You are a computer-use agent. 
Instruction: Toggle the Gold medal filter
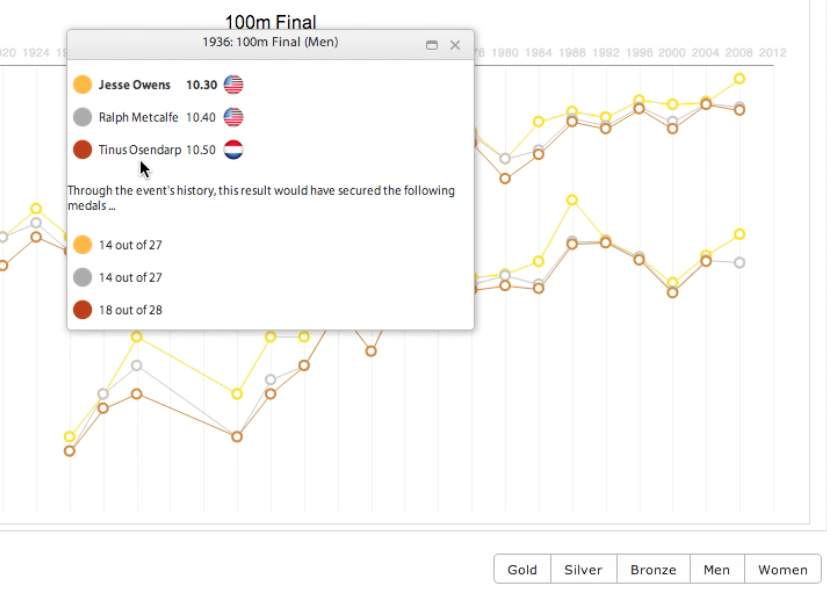pyautogui.click(x=522, y=569)
